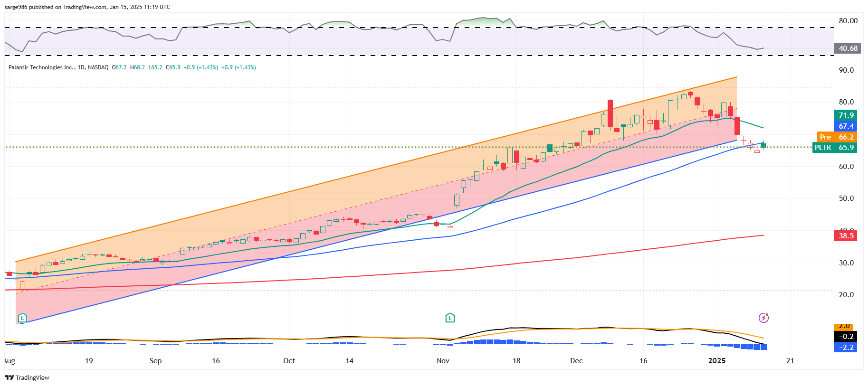This screenshot has height=386, width=868.
Task: Click the Nov label on the time axis
Action: 443,361
